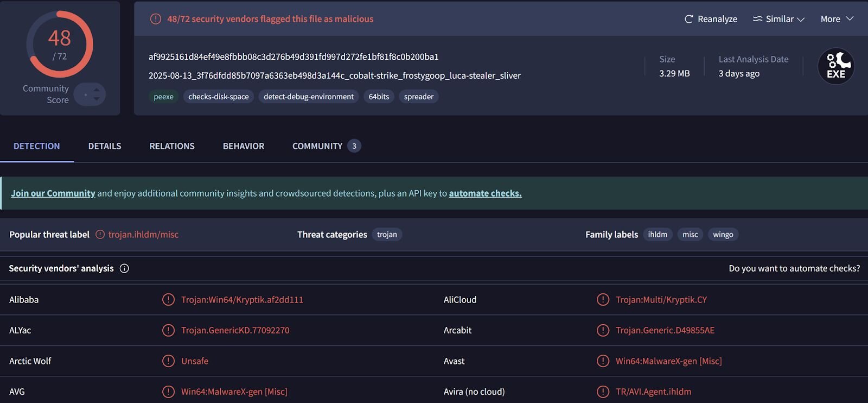Click the alert icon for Avast detection
Image resolution: width=868 pixels, height=403 pixels.
603,361
